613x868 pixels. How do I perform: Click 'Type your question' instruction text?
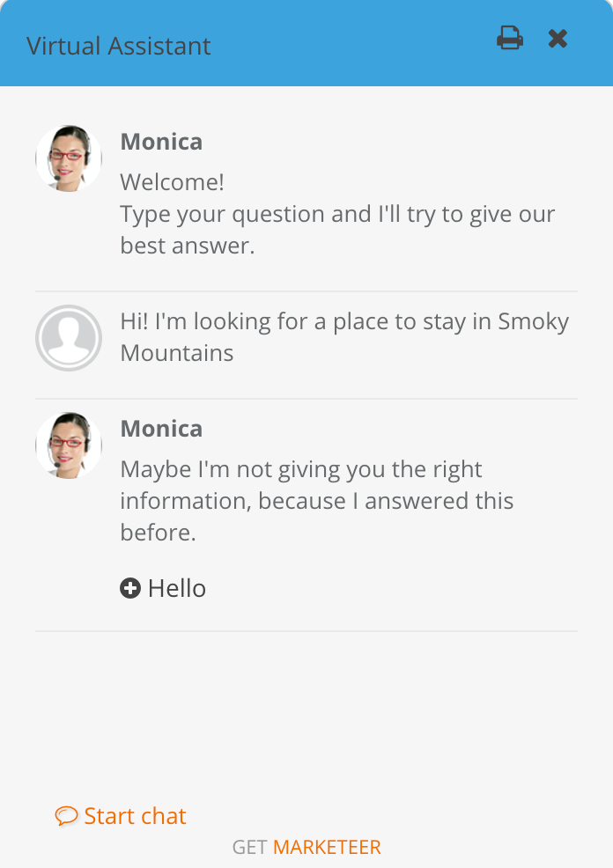[337, 230]
